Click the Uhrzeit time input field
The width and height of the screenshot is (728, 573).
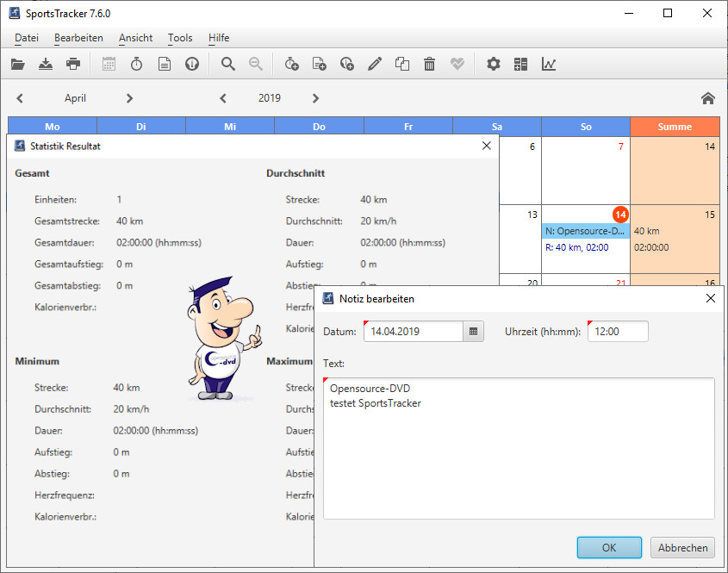pos(618,332)
